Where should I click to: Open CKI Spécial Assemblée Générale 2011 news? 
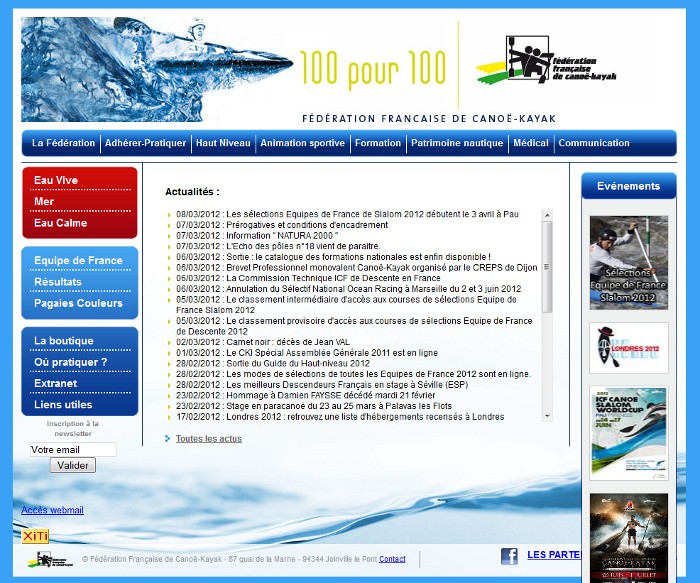307,353
